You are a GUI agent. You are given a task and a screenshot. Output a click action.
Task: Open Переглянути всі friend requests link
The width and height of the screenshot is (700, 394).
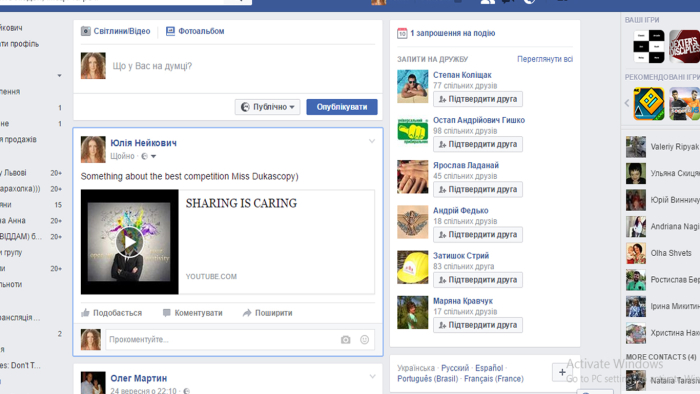coord(545,59)
